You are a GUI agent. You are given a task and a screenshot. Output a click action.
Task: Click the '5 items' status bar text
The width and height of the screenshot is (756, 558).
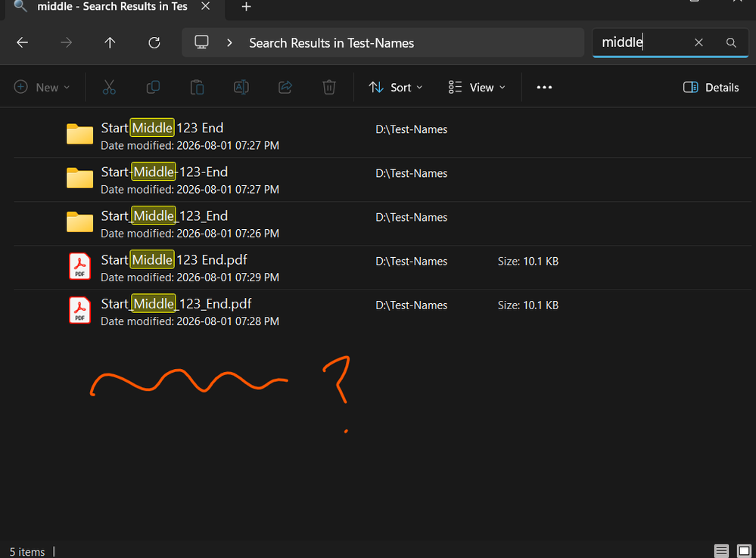click(27, 552)
